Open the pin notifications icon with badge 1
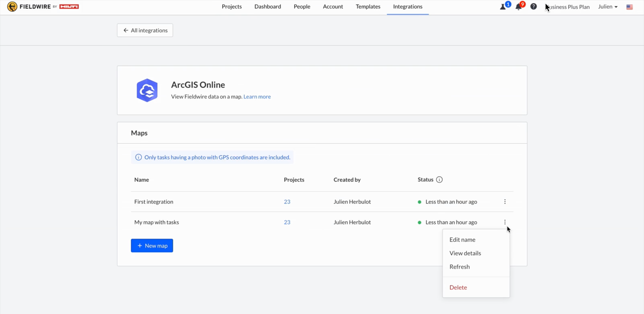 point(503,7)
